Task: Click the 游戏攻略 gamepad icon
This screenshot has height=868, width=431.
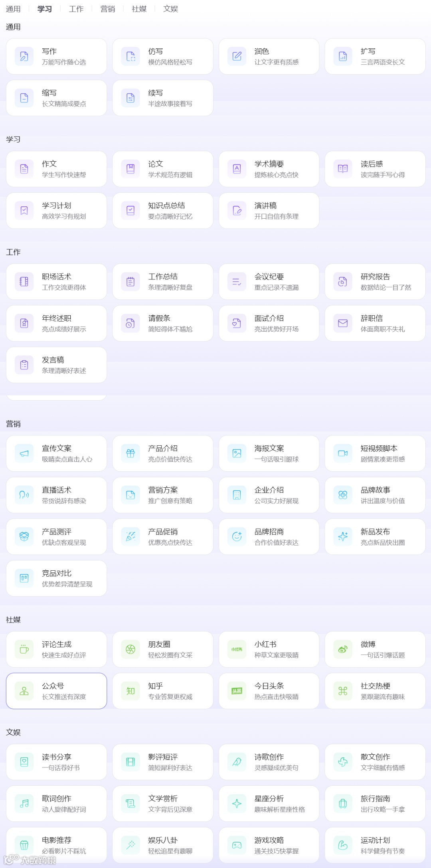Action: 237,845
